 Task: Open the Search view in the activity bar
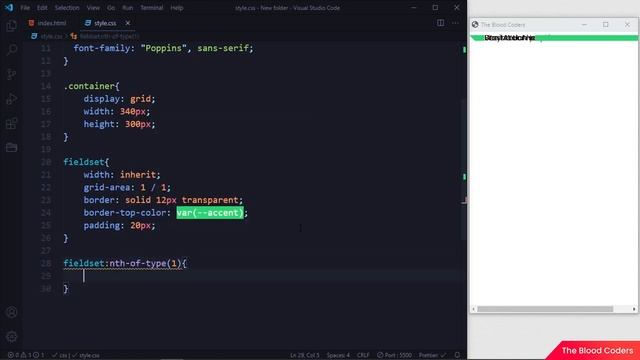[x=11, y=50]
